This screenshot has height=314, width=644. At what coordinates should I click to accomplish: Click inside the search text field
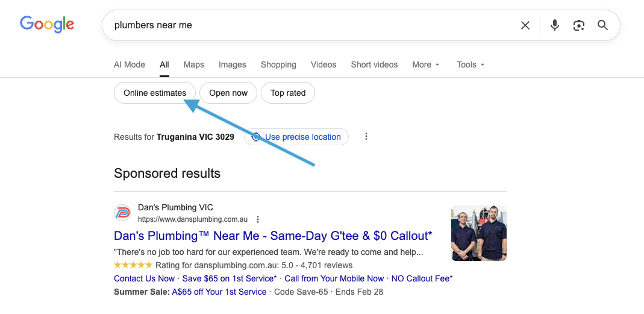pos(301,25)
